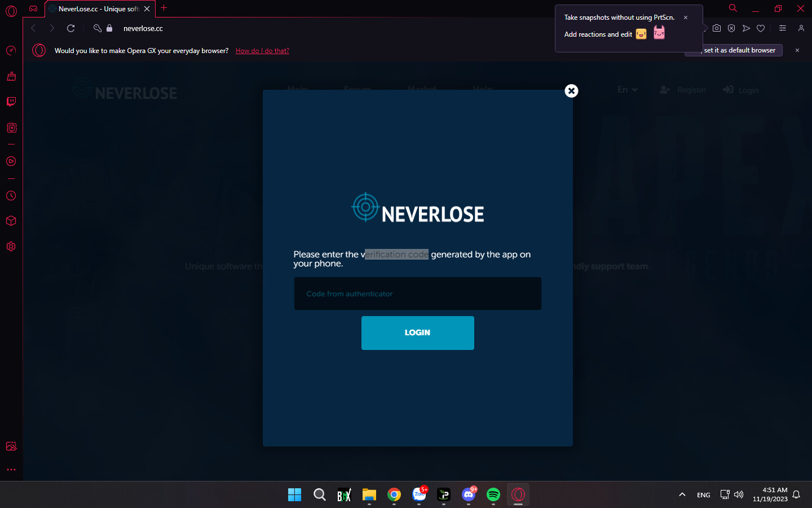Image resolution: width=812 pixels, height=508 pixels.
Task: Search tabs with magnifier icon
Action: 733,8
